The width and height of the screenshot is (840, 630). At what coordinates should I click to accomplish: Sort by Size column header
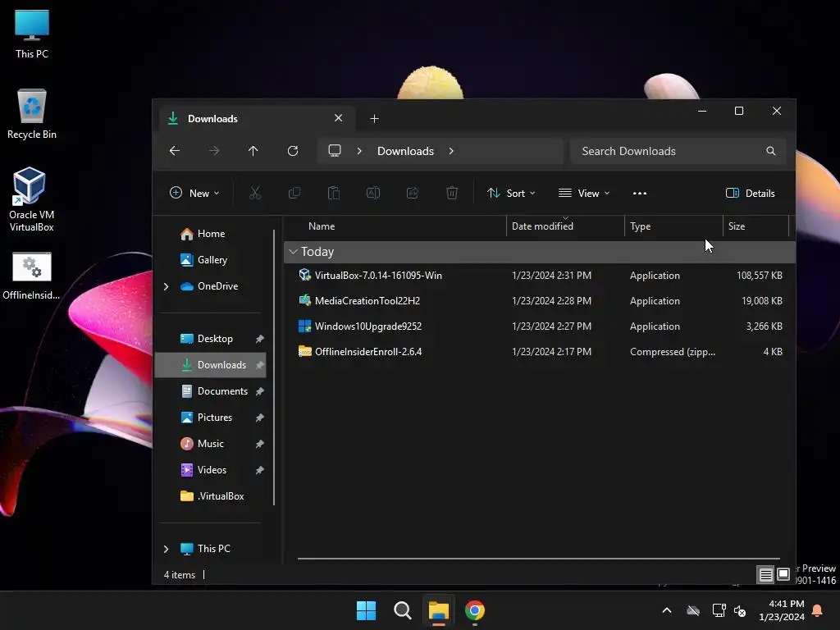756,226
